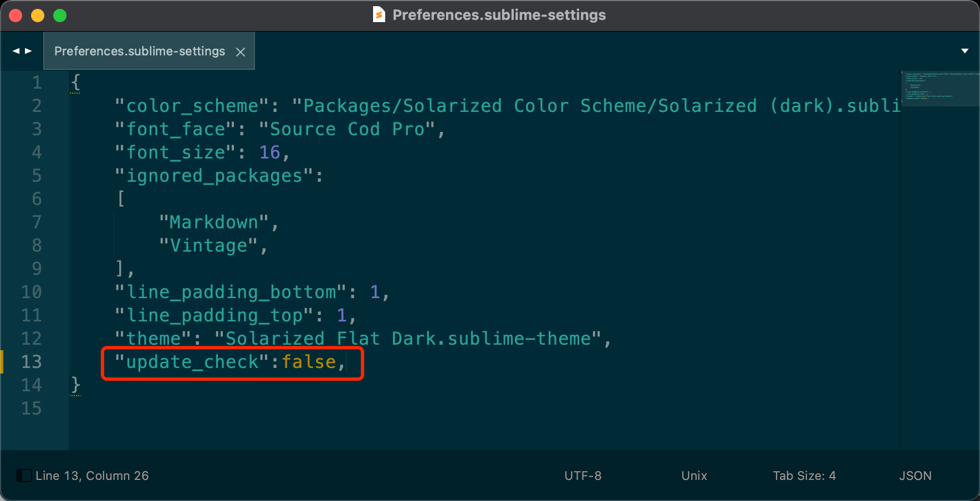980x501 pixels.
Task: Click the font_size value 16
Action: tap(270, 152)
